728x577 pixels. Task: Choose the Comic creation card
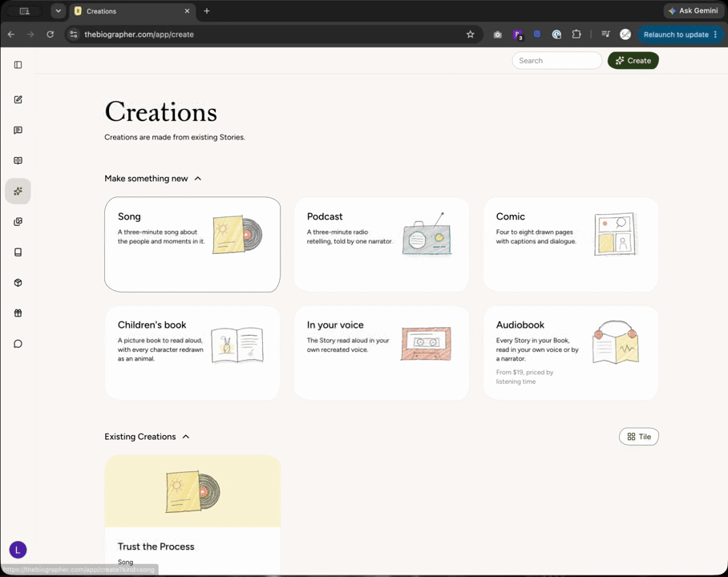pos(571,244)
